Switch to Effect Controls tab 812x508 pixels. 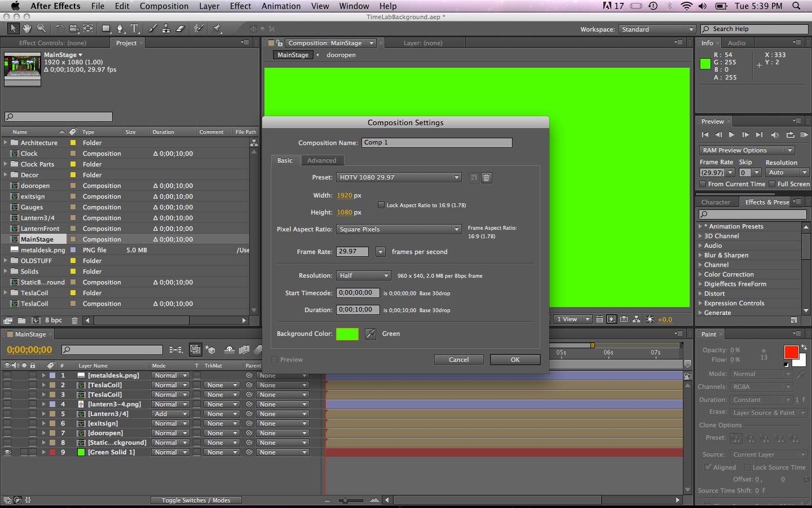pyautogui.click(x=53, y=43)
